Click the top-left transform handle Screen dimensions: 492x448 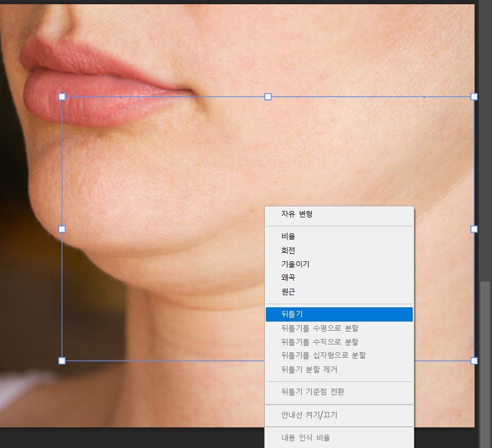[x=62, y=97]
